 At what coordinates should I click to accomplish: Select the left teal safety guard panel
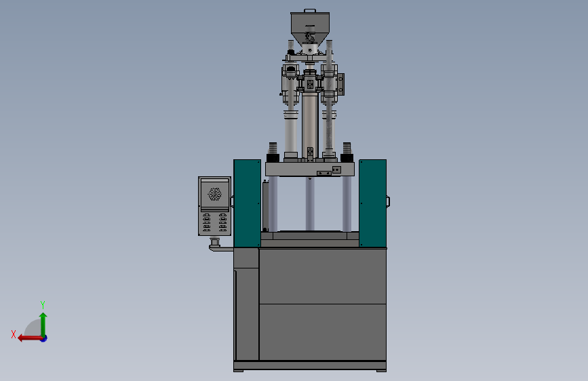[247, 203]
